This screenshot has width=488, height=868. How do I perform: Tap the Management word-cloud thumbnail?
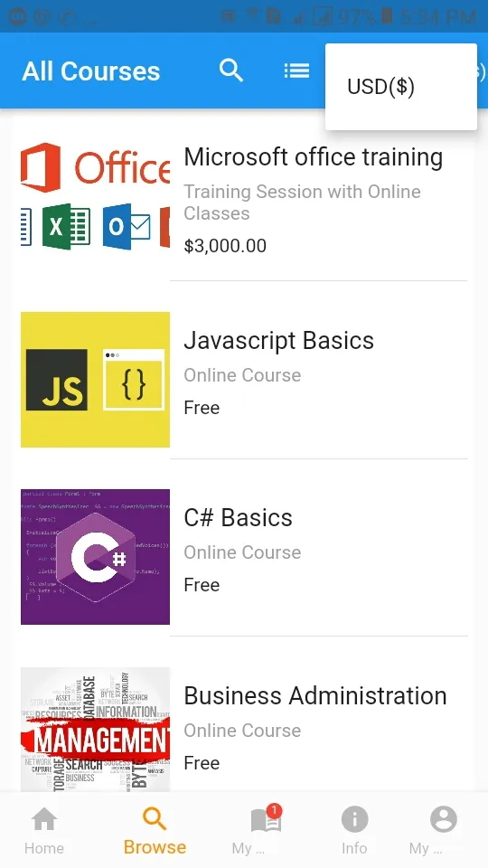point(95,729)
